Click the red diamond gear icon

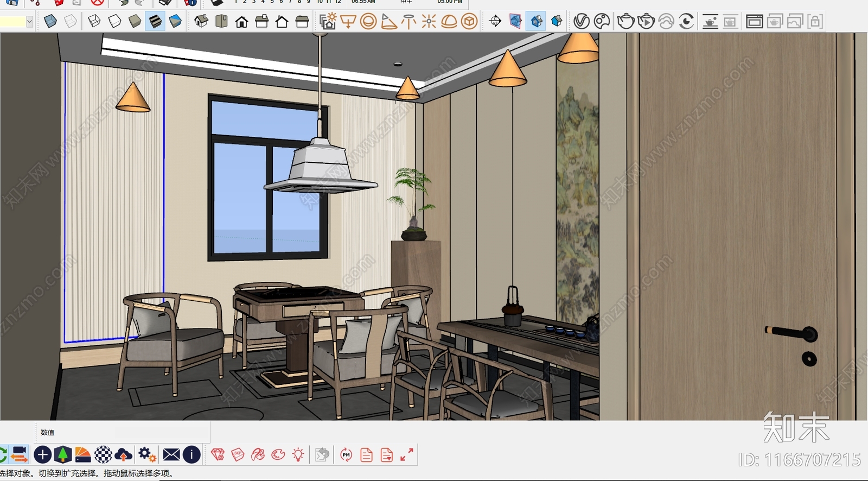pos(218,454)
